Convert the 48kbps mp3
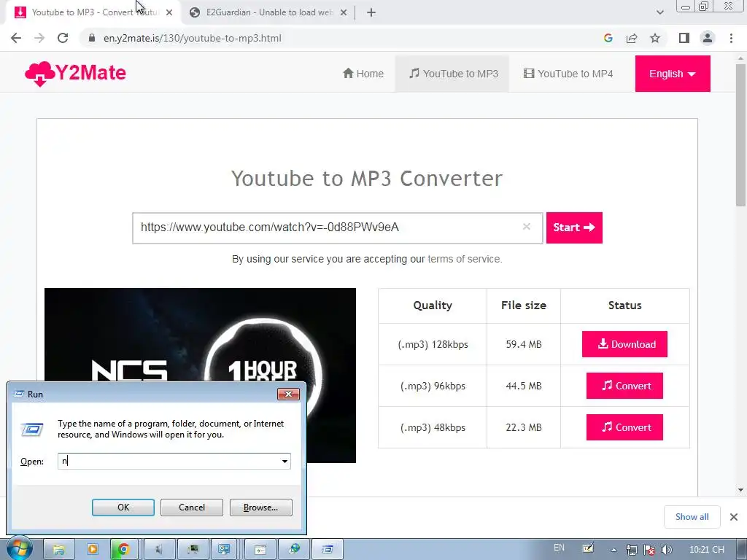 [624, 427]
